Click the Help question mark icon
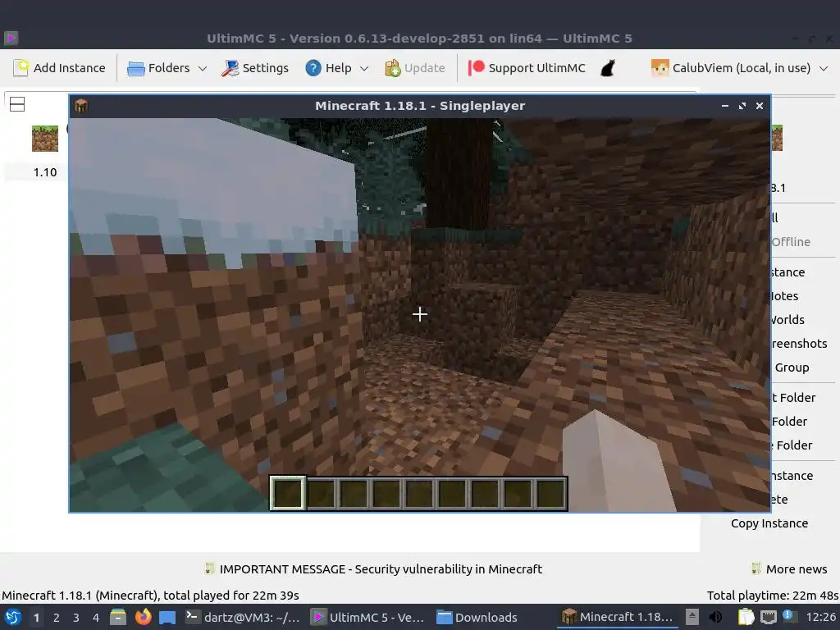 (313, 68)
